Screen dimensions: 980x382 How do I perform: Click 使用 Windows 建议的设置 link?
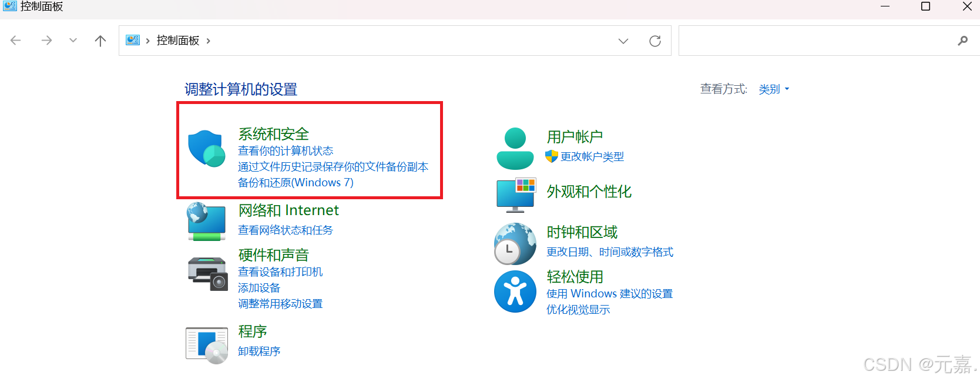609,294
